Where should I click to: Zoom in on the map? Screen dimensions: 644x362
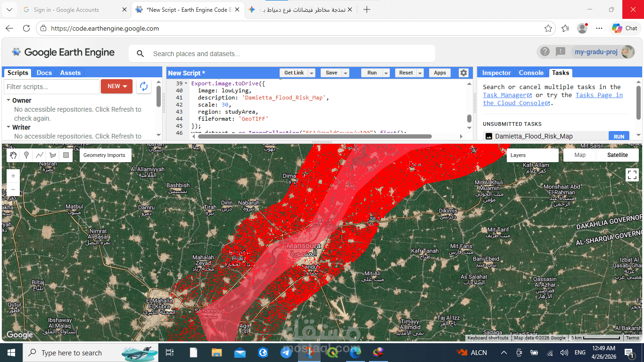click(x=13, y=176)
